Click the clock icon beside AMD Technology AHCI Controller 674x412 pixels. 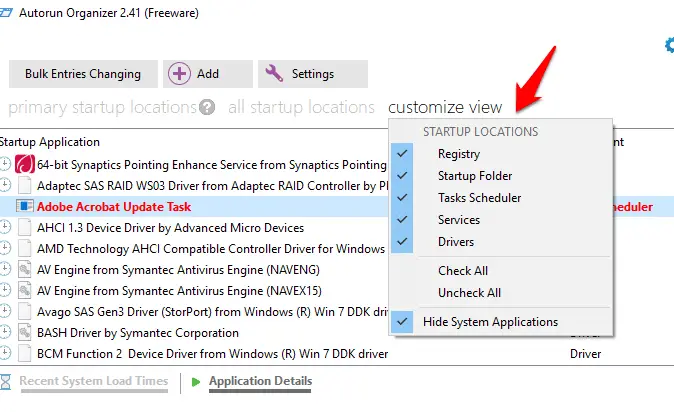[5, 248]
